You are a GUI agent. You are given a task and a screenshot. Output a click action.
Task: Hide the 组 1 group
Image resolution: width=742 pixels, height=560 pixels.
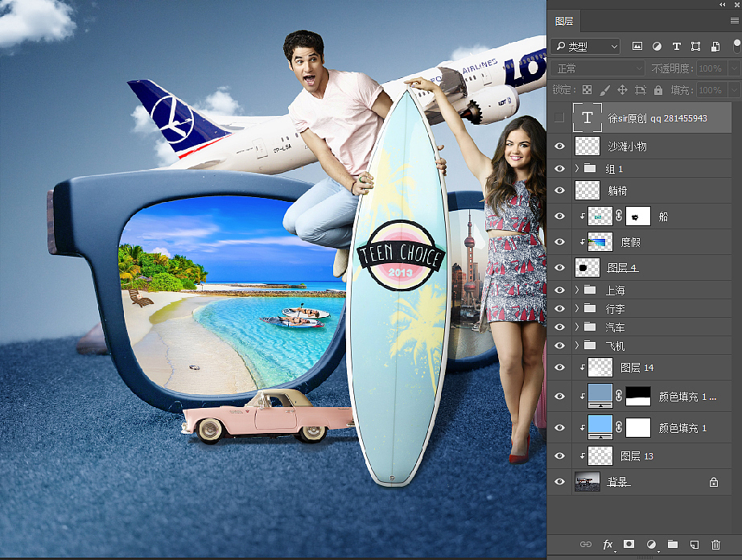(559, 168)
